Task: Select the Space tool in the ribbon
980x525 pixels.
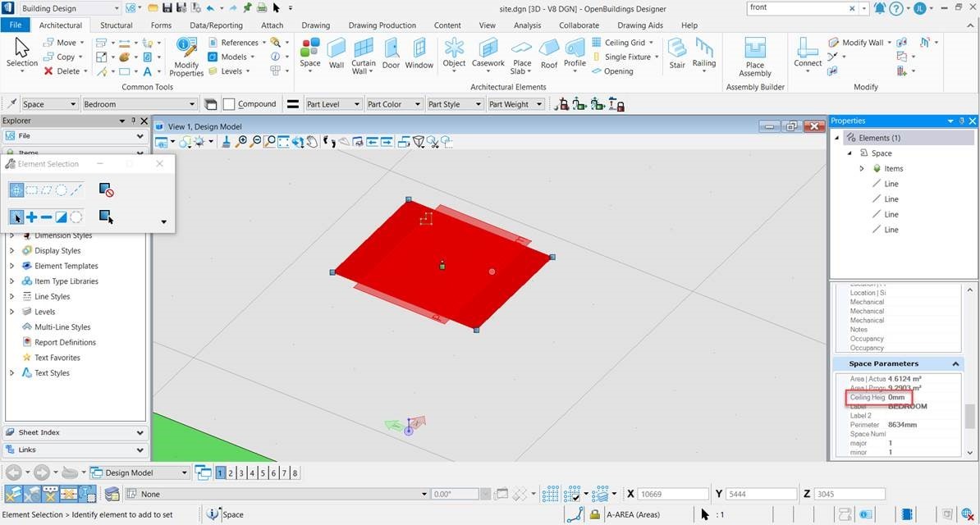Action: [310, 52]
